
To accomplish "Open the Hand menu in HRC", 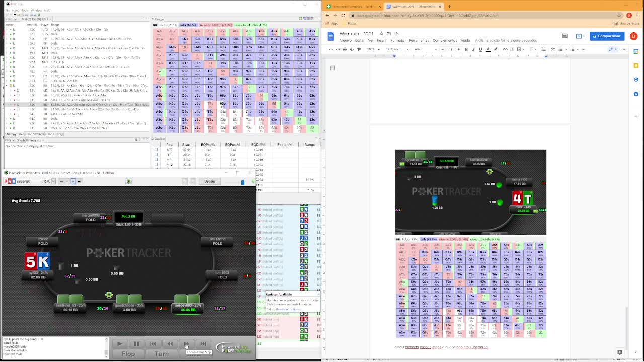I will click(x=15, y=10).
